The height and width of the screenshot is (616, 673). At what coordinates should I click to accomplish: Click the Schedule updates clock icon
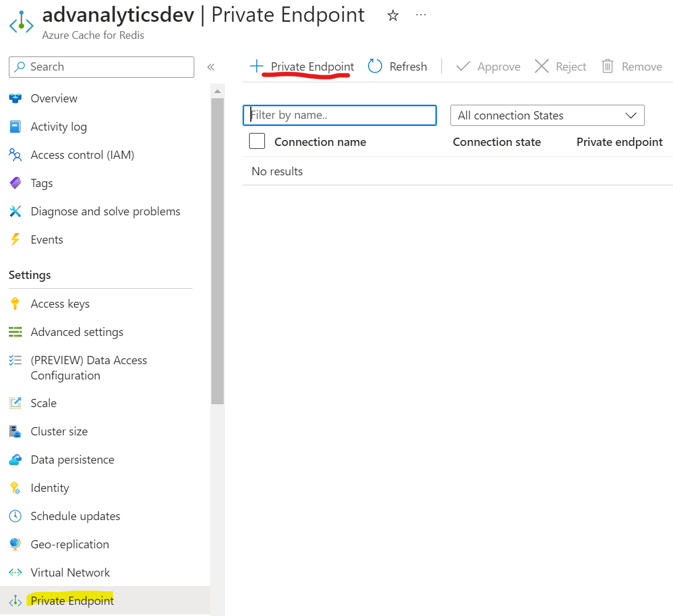click(15, 516)
